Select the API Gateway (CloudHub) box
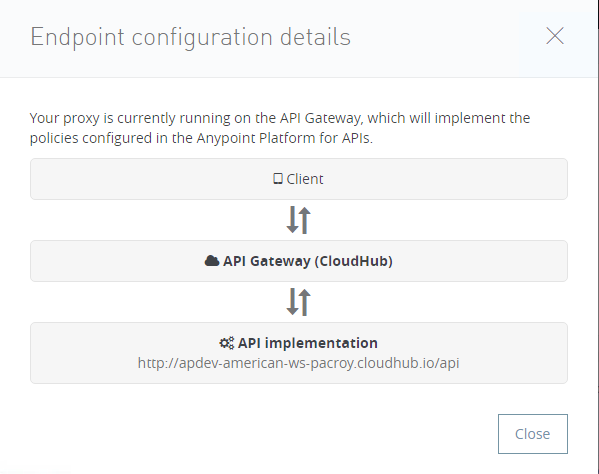This screenshot has height=474, width=599. point(299,261)
